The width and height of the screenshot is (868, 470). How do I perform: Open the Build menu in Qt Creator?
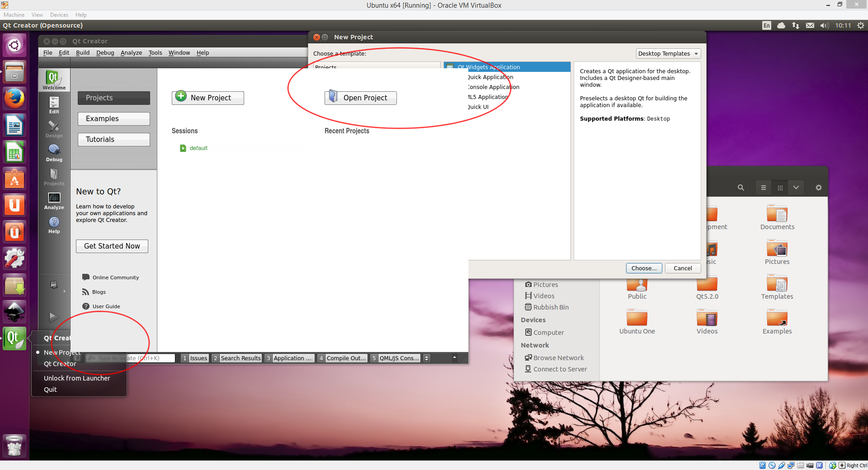coord(83,52)
